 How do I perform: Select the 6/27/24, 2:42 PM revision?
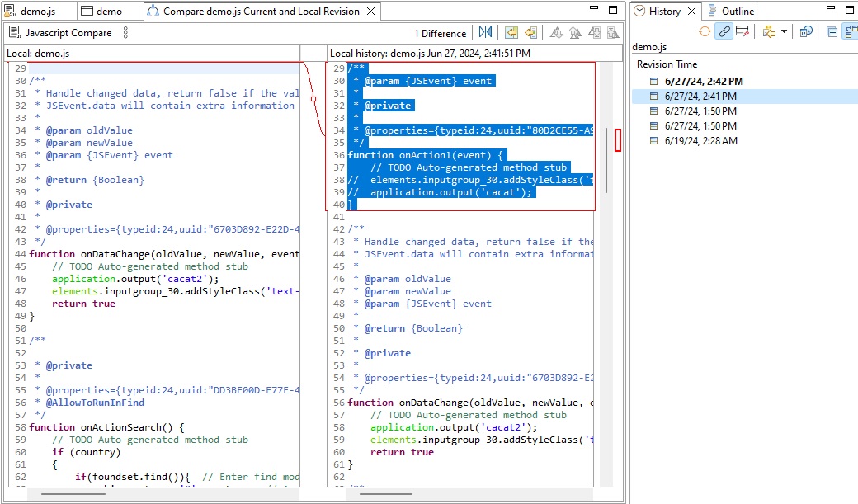(x=703, y=82)
